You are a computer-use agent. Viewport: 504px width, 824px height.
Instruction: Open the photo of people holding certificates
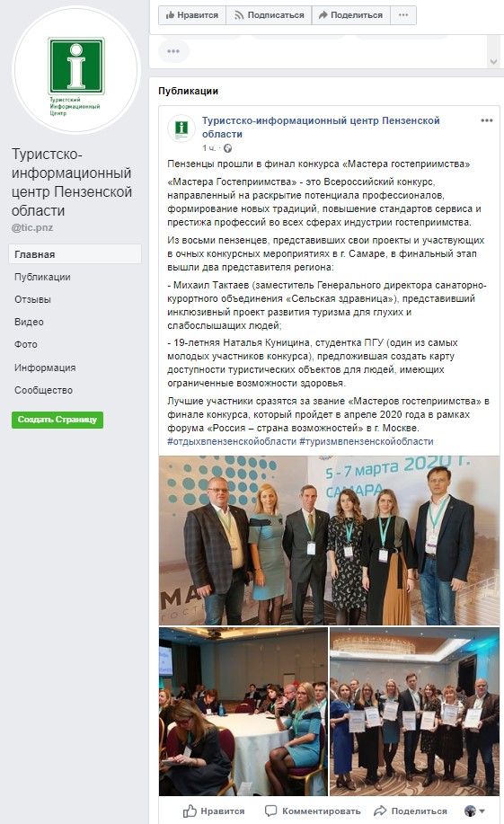pos(415,712)
